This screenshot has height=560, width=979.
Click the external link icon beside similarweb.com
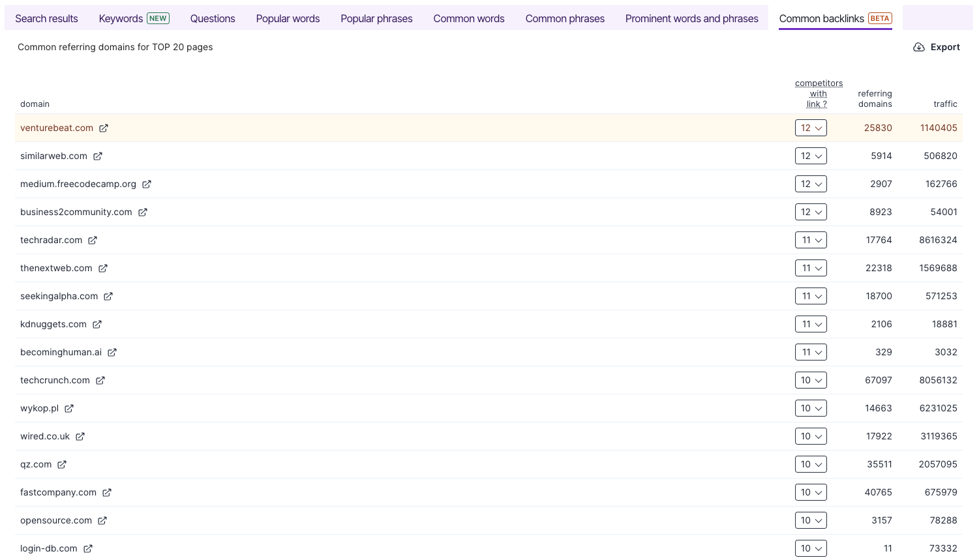click(x=98, y=156)
